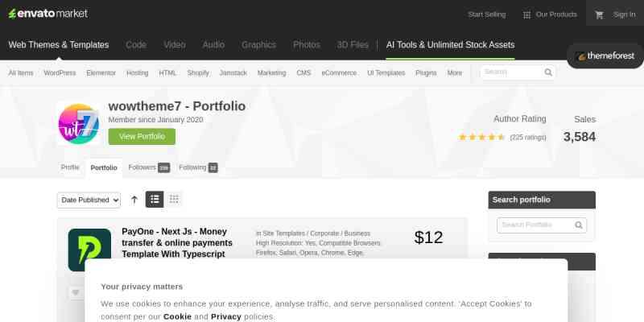Open the Cookie policy link
644x322 pixels.
click(x=177, y=316)
